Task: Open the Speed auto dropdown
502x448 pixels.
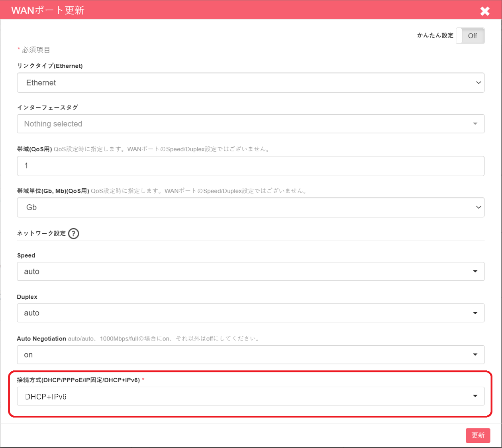Action: (x=251, y=272)
